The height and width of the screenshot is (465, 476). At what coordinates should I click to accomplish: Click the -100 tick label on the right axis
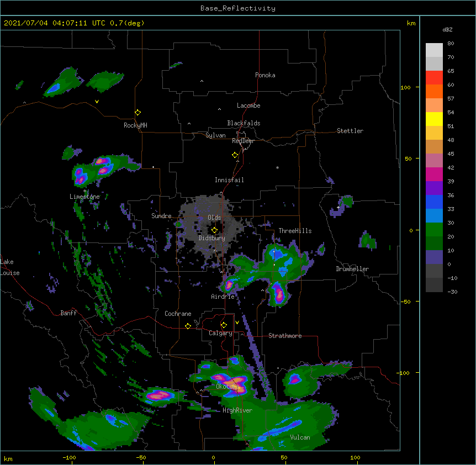tap(403, 373)
